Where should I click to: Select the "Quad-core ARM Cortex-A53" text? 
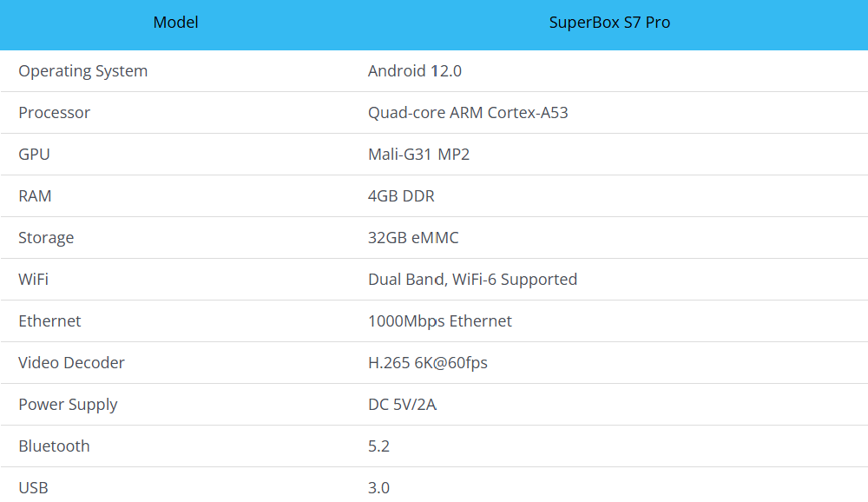[468, 113]
